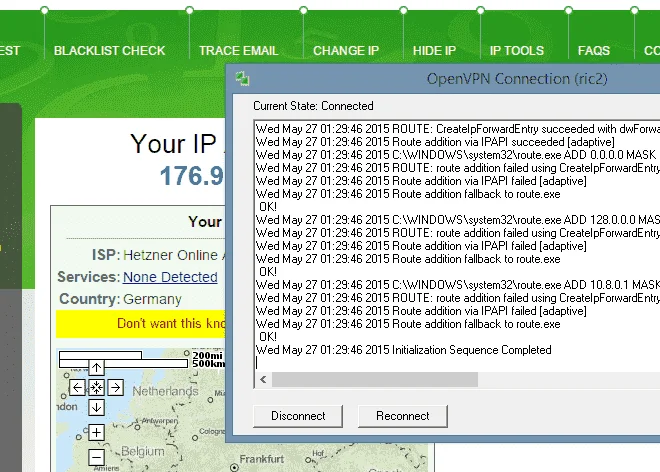Pan the map up with arrow
The height and width of the screenshot is (472, 660).
tap(96, 368)
